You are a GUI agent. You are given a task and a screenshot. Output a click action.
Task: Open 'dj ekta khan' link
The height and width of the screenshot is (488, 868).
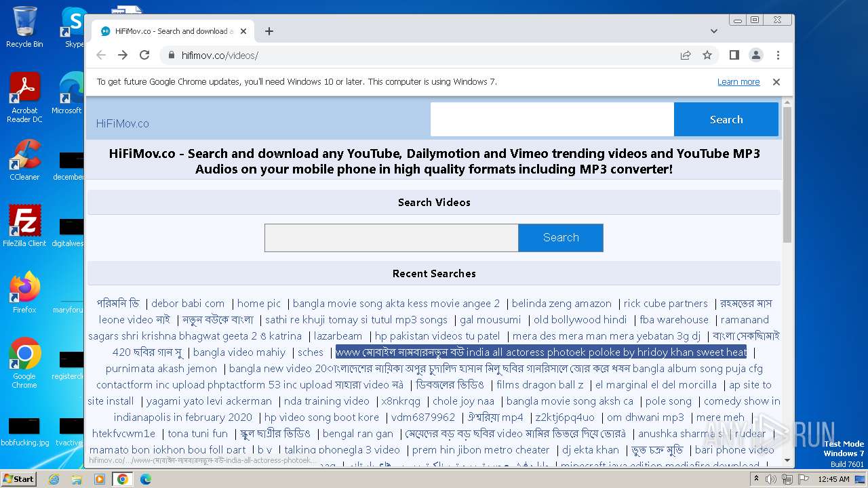(591, 450)
